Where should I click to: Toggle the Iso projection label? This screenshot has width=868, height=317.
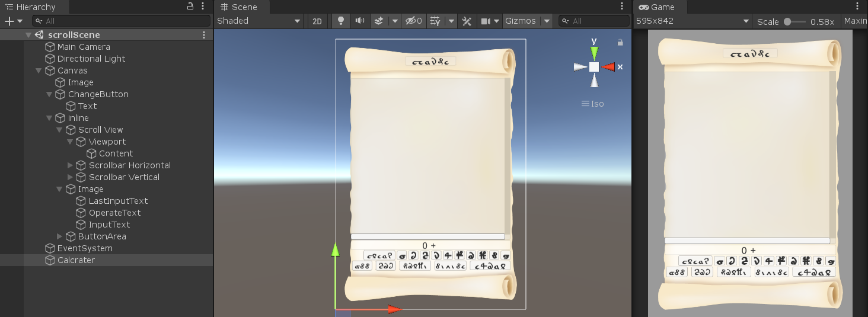(x=593, y=104)
